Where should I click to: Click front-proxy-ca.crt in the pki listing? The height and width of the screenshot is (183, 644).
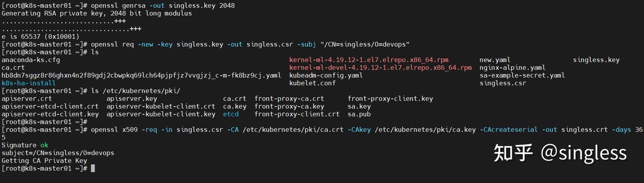289,99
